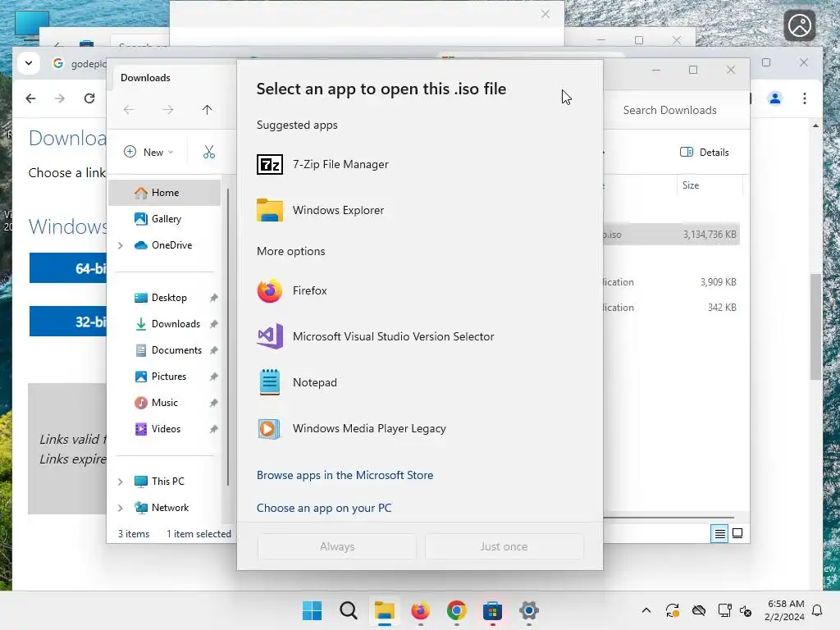The height and width of the screenshot is (630, 840).
Task: Sort files by Size column header
Action: coord(691,185)
